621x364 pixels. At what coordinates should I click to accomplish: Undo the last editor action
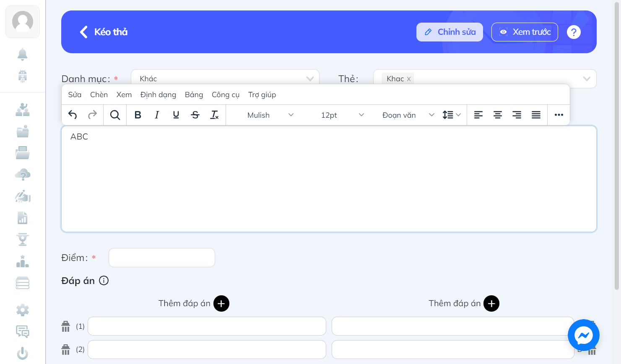point(73,115)
